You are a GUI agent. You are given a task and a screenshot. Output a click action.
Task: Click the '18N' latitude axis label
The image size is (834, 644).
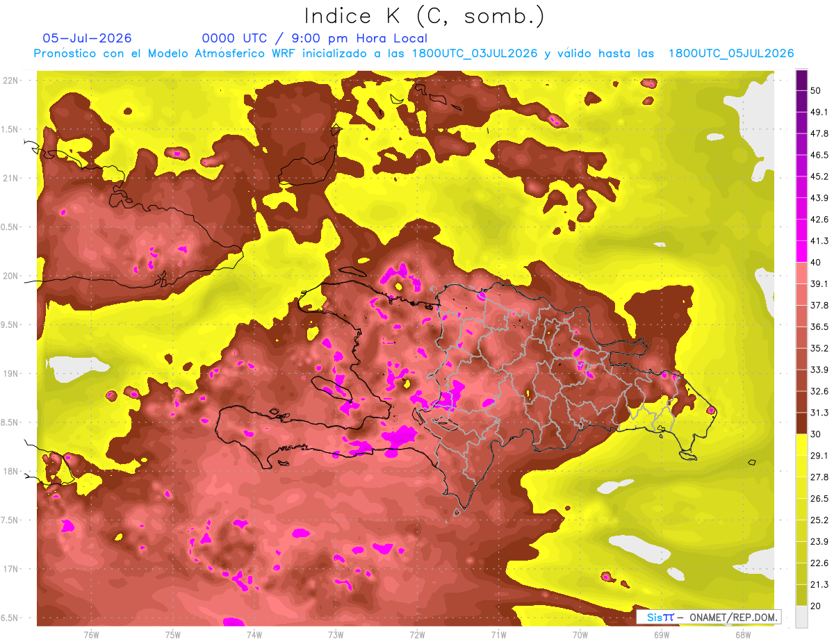pyautogui.click(x=10, y=472)
